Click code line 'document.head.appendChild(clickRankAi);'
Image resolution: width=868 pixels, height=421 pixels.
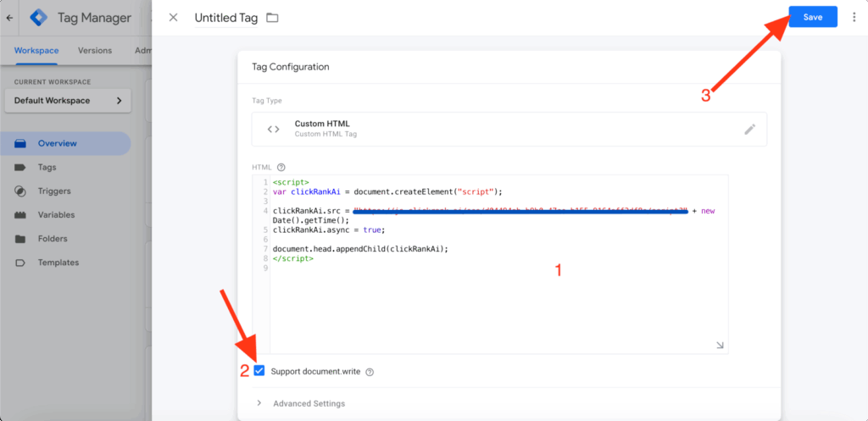pos(360,249)
